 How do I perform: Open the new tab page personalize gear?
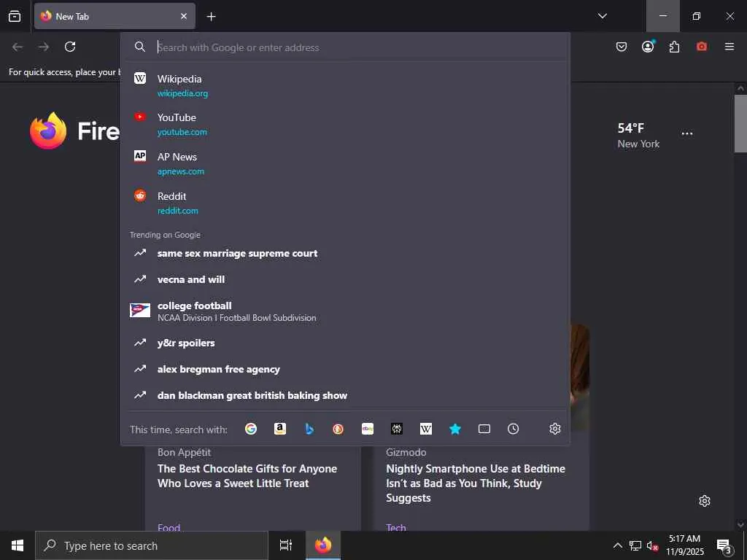(x=705, y=501)
